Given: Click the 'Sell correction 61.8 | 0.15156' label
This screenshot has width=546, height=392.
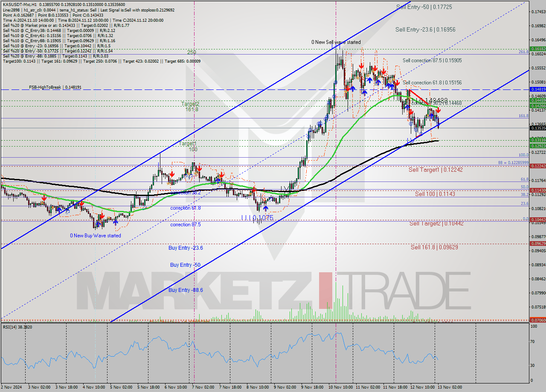Looking at the screenshot, I should (x=432, y=83).
